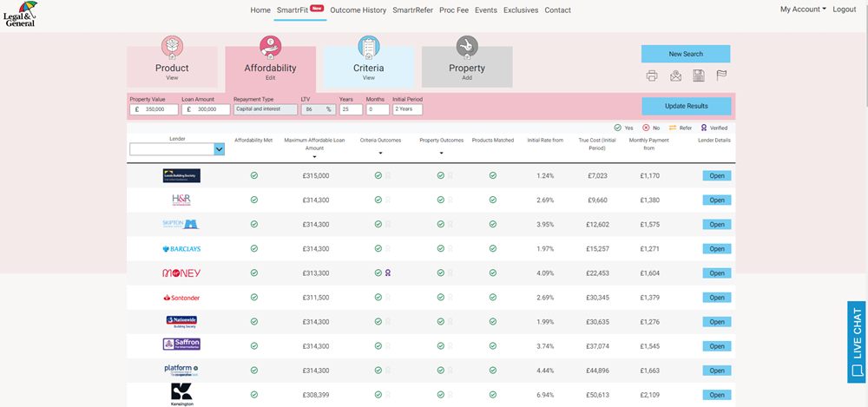The image size is (868, 407).
Task: Click the H&R lender logo
Action: point(181,200)
